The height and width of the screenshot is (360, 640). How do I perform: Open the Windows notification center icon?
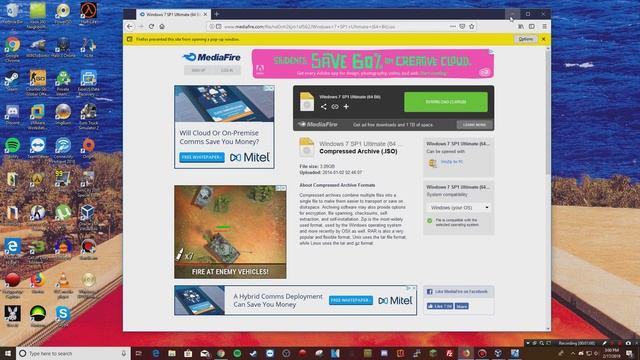(x=629, y=353)
